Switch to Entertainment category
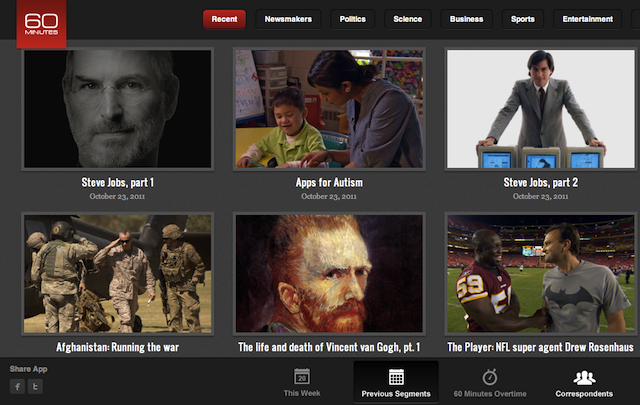Viewport: 640px width, 405px height. coord(588,19)
